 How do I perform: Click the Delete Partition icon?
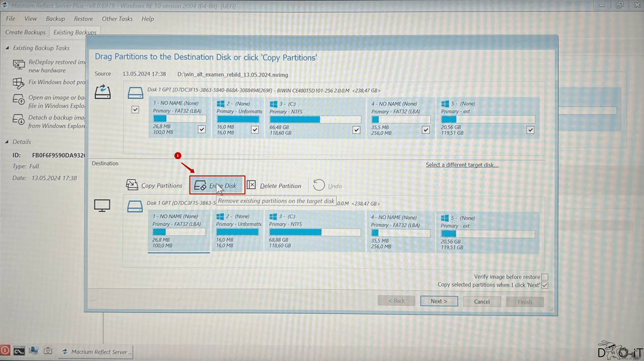pos(251,185)
